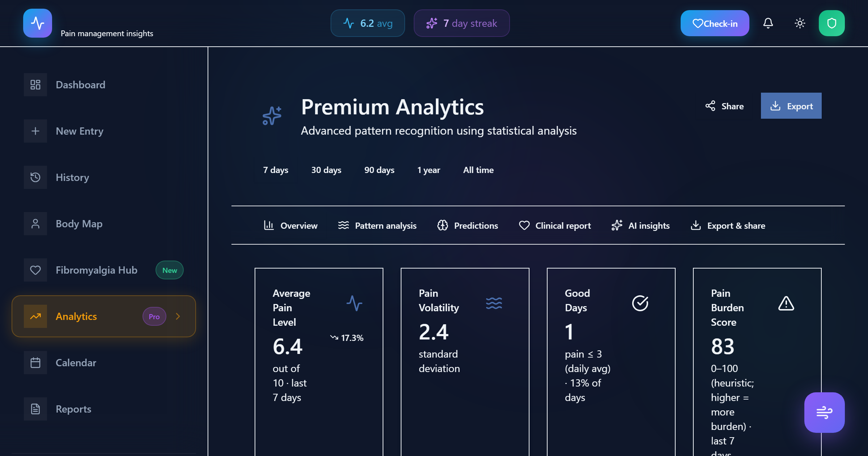This screenshot has width=868, height=456.
Task: Click the New Entry plus icon
Action: pos(35,131)
